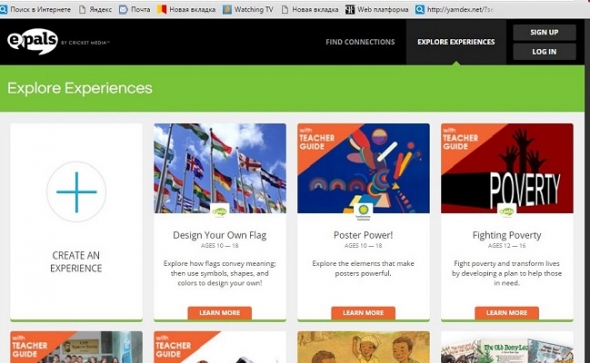This screenshot has width=590, height=363.
Task: Go to Find Connections
Action: (360, 42)
